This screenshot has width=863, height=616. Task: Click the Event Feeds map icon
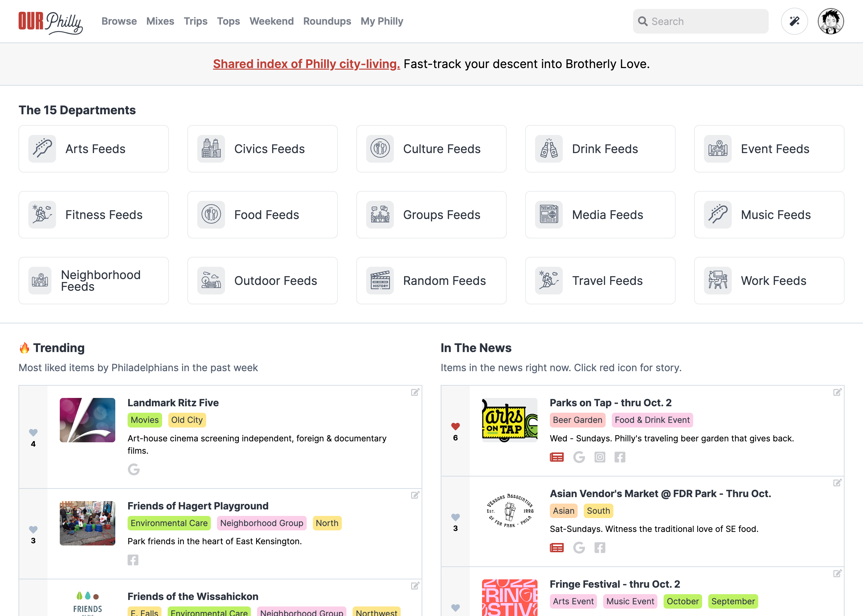coord(718,149)
